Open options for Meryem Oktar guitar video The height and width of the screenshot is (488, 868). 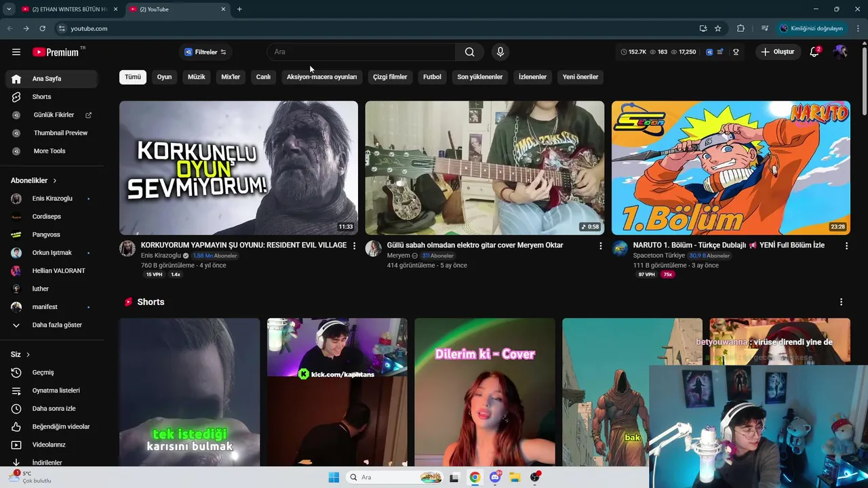[x=600, y=245]
